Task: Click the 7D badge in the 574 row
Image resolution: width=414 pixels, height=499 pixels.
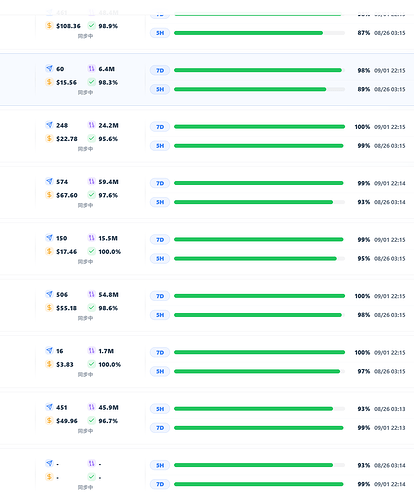Action: coord(160,183)
